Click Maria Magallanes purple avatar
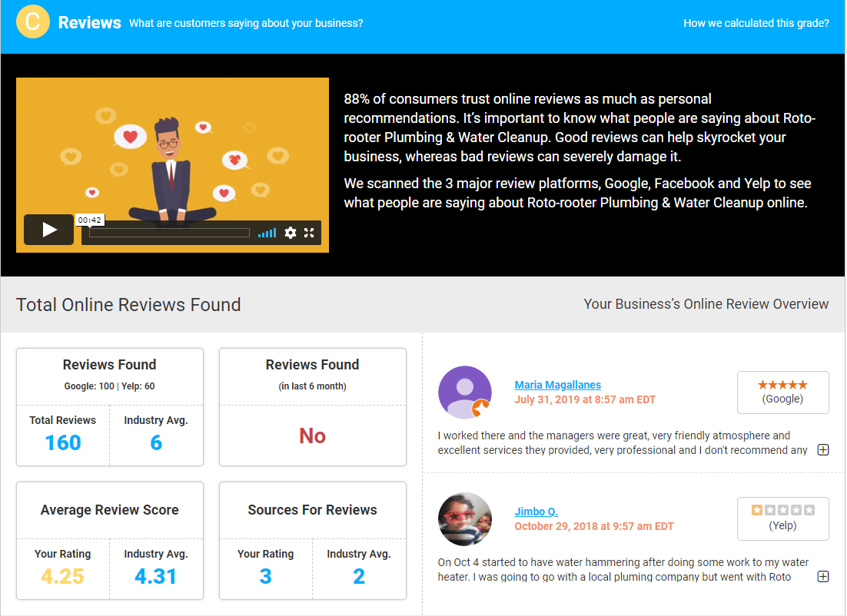Viewport: 847px width, 616px height. coord(464,392)
